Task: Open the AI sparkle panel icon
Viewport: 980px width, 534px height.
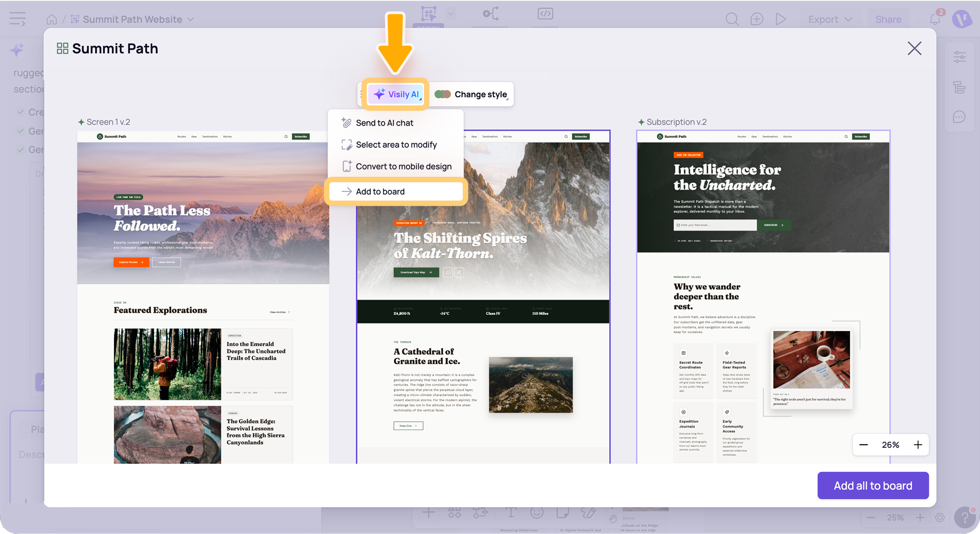Action: tap(17, 49)
